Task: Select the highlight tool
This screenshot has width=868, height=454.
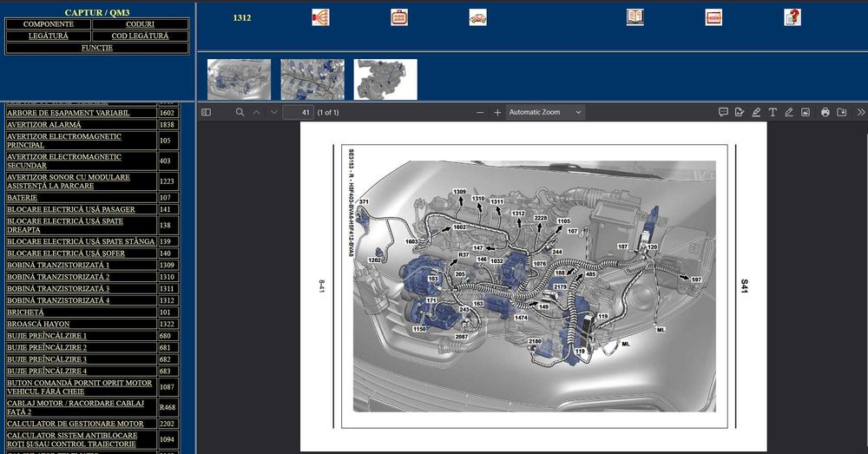Action: 756,112
